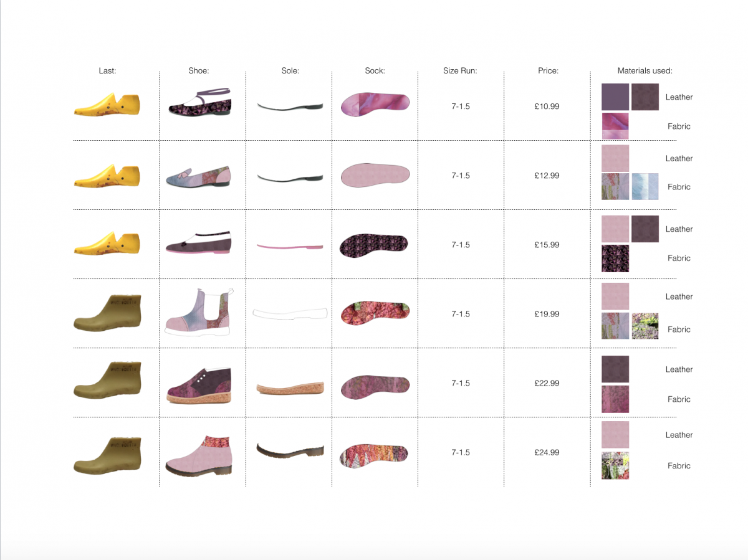Click the olive boot last in the £22.99 row
The width and height of the screenshot is (748, 560).
tap(107, 381)
